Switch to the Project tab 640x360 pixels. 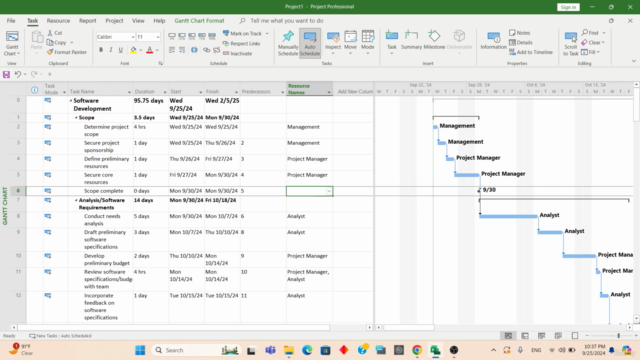coord(114,21)
